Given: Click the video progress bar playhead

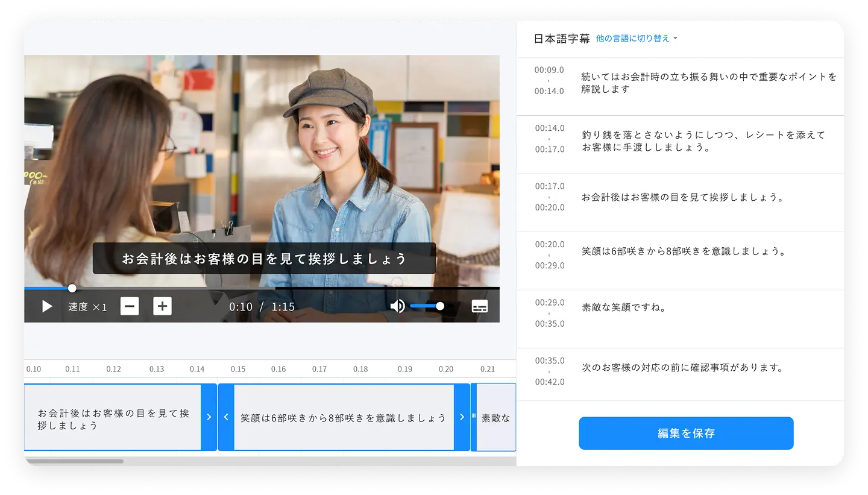Looking at the screenshot, I should click(72, 288).
